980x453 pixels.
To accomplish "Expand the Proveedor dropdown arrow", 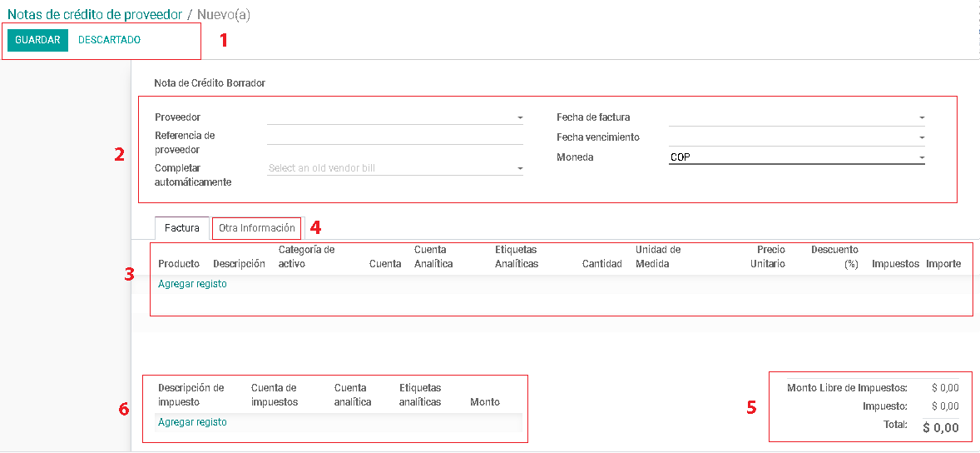I will pos(519,117).
